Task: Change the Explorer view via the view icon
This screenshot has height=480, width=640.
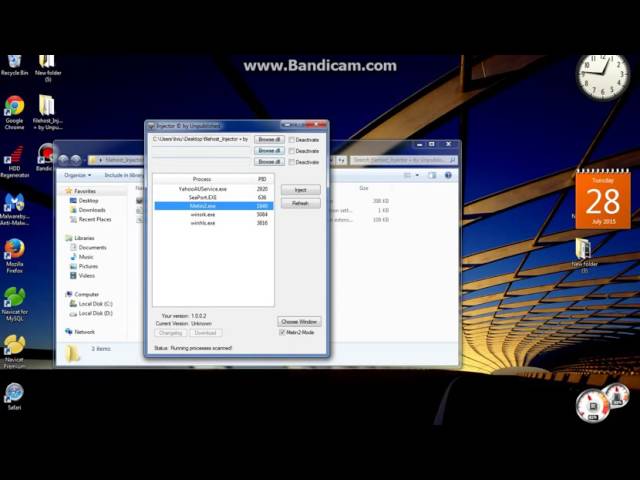Action: (x=407, y=175)
